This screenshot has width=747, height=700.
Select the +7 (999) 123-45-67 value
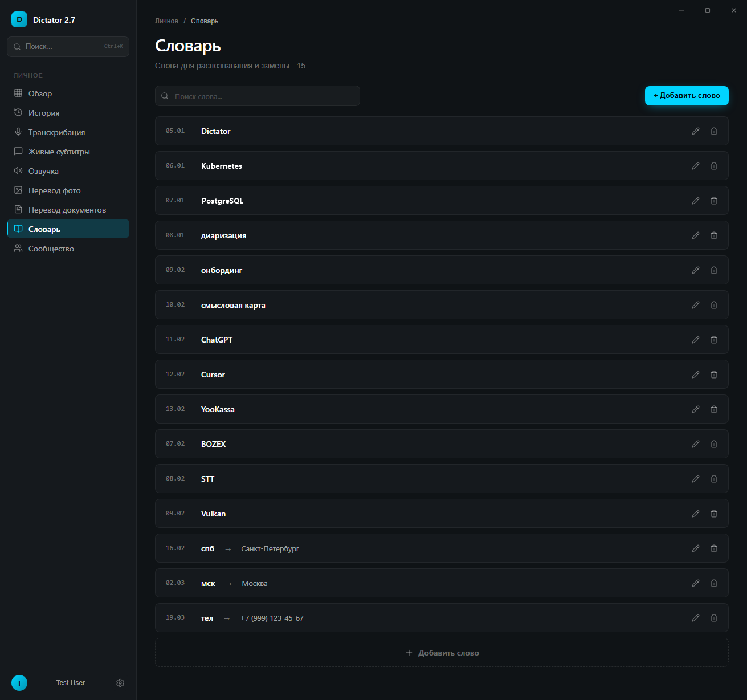coord(272,618)
